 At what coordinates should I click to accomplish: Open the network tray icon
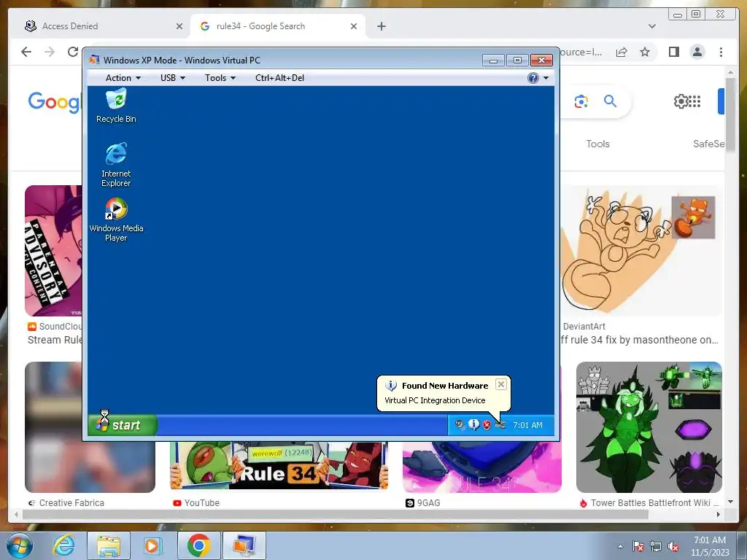pos(656,546)
